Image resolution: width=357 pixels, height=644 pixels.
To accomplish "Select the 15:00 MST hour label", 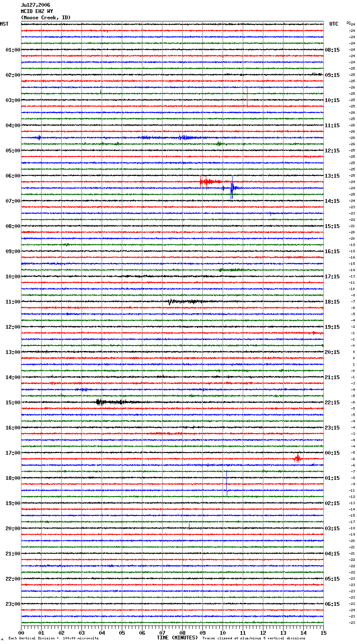I will [x=13, y=403].
